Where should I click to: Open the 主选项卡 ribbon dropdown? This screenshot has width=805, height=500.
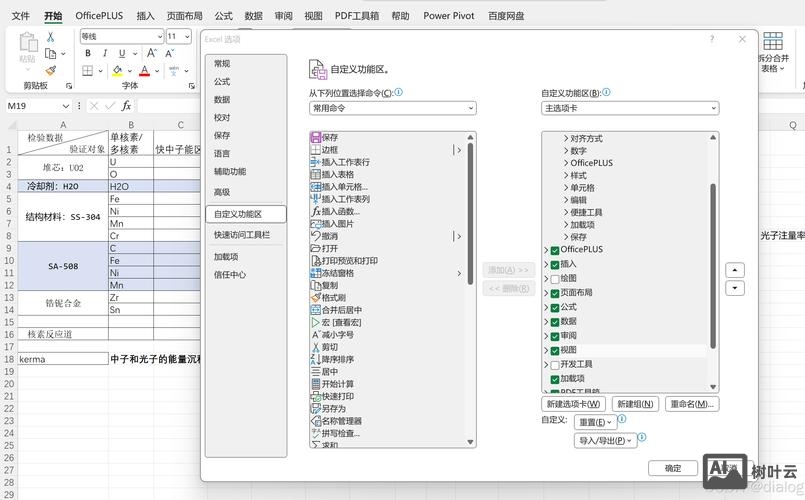630,108
